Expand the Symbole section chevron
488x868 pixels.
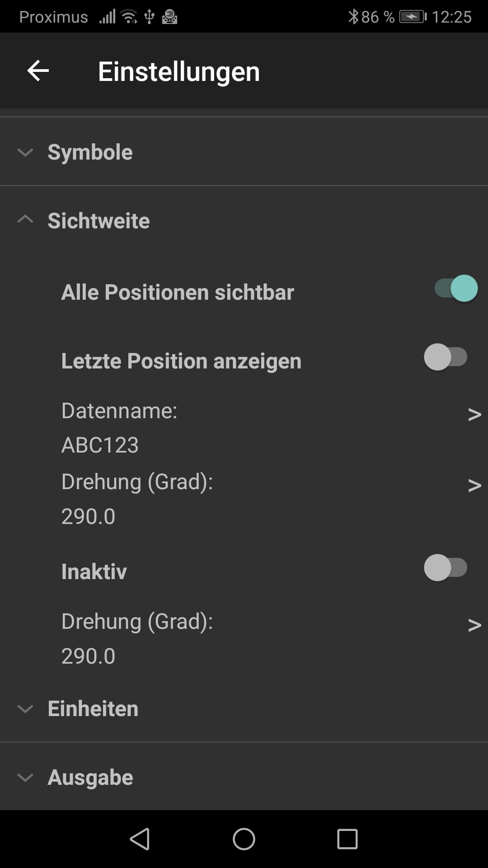[25, 152]
